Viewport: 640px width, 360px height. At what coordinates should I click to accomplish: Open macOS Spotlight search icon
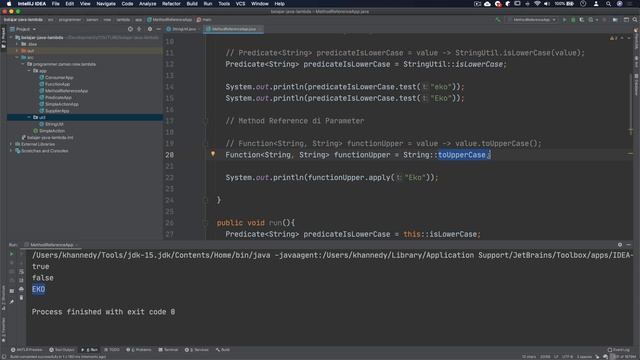coord(608,4)
